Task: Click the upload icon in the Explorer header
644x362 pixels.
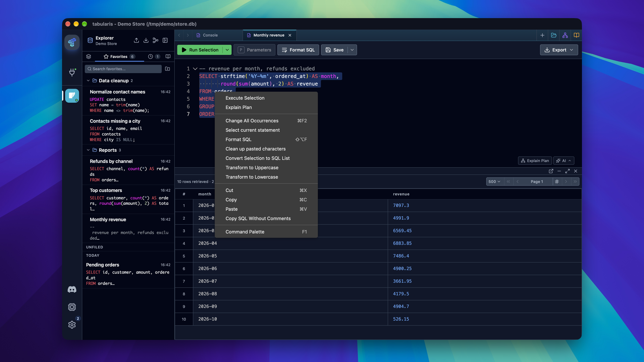Action: pyautogui.click(x=136, y=40)
